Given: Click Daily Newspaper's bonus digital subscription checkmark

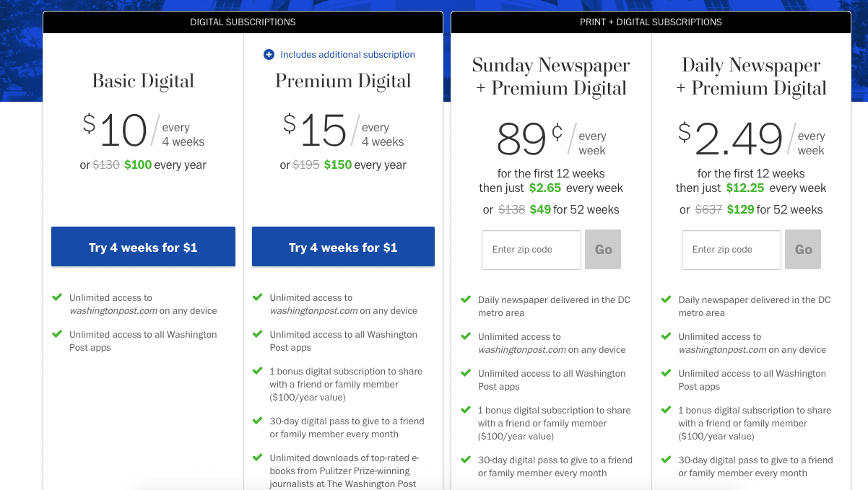Looking at the screenshot, I should [x=666, y=409].
